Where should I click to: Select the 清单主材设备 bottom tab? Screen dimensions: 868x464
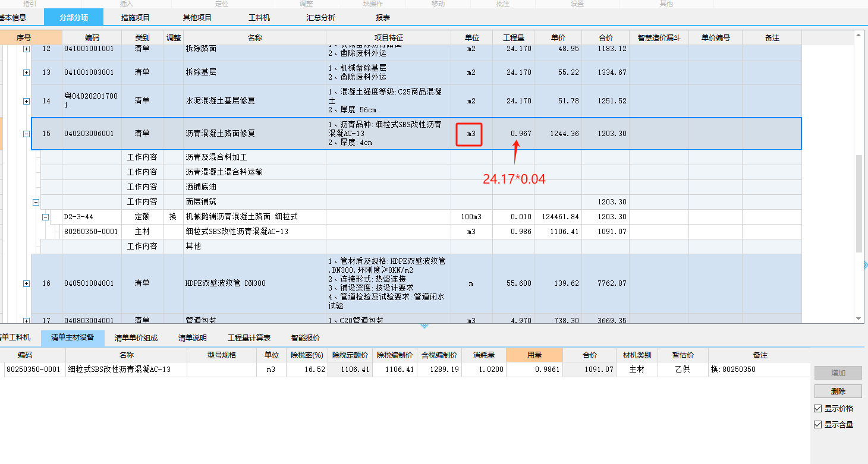click(x=73, y=338)
